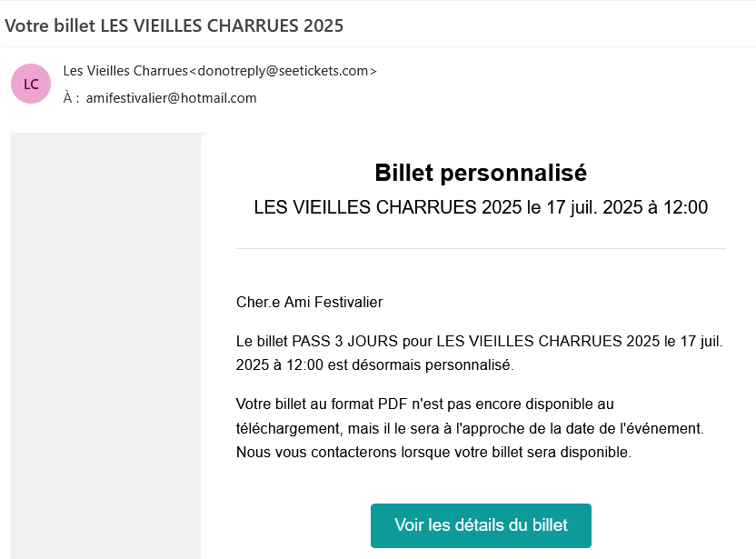Image resolution: width=756 pixels, height=559 pixels.
Task: Click the sender name Les Vieilles Charrues
Action: [125, 71]
